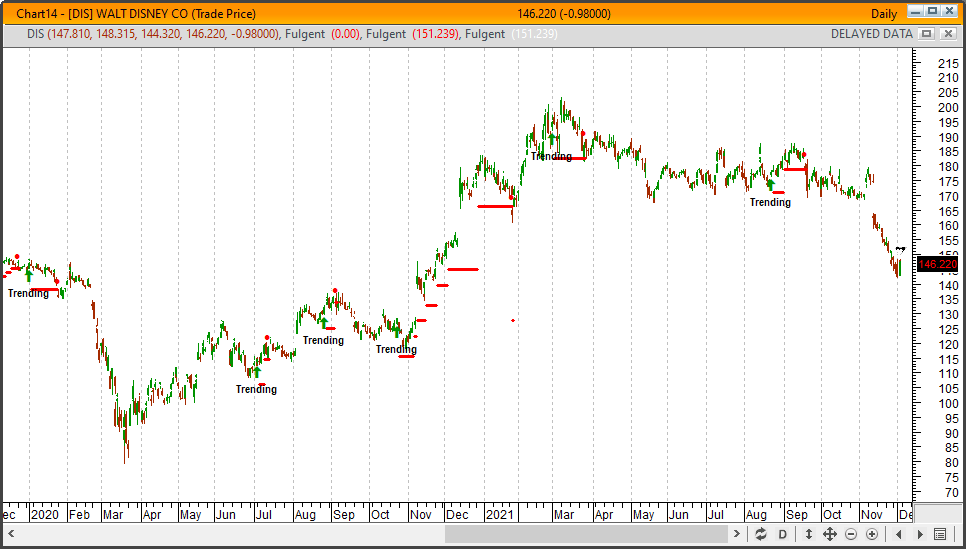Select the red Fulgent (151.239) legend entry
The image size is (966, 549).
[412, 34]
